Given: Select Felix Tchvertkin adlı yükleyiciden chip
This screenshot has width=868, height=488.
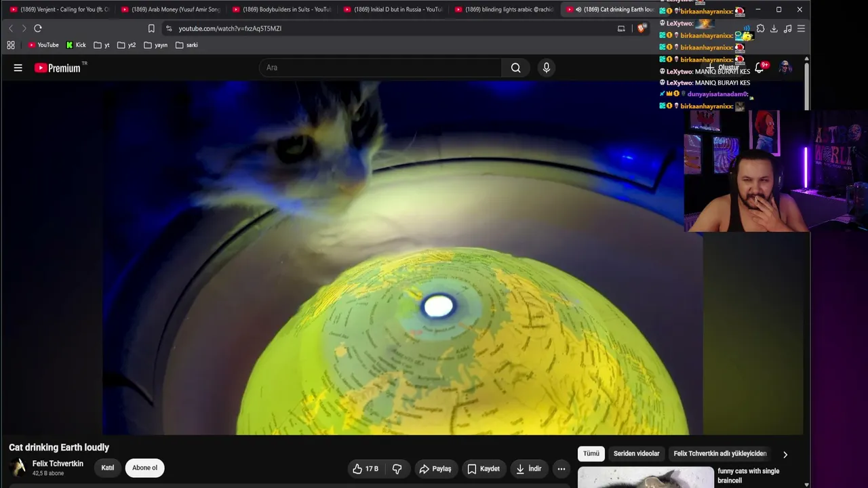Looking at the screenshot, I should [720, 453].
